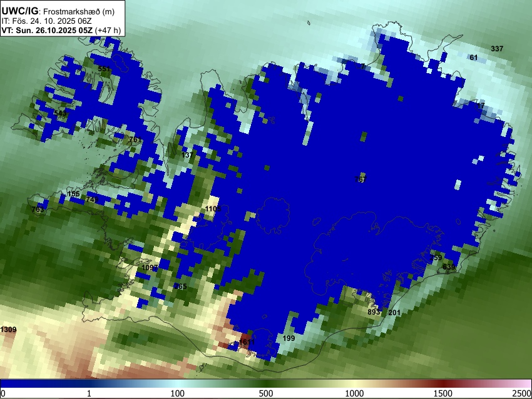The height and width of the screenshot is (399, 532).
Task: Click the map value 17 on the east coast
Action: coord(481,106)
